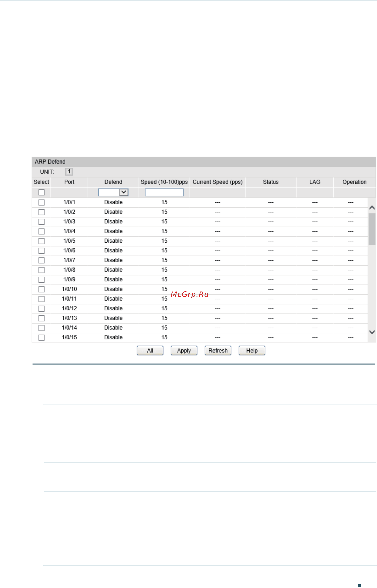The height and width of the screenshot is (588, 377).
Task: Click the Port column header
Action: point(69,182)
